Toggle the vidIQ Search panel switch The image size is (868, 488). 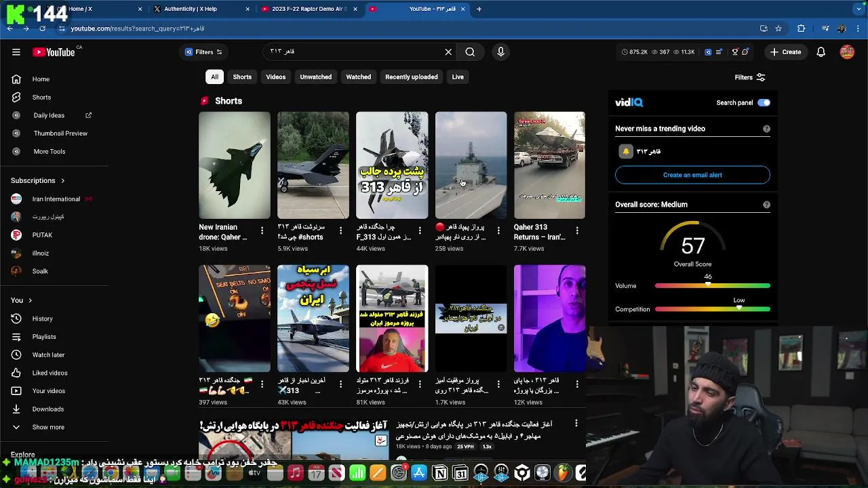point(764,103)
